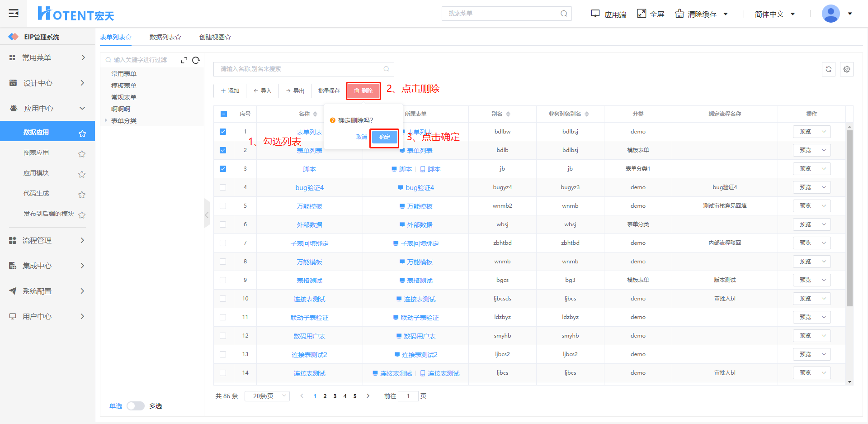Click the user avatar icon
Image resolution: width=868 pixels, height=424 pixels.
830,14
